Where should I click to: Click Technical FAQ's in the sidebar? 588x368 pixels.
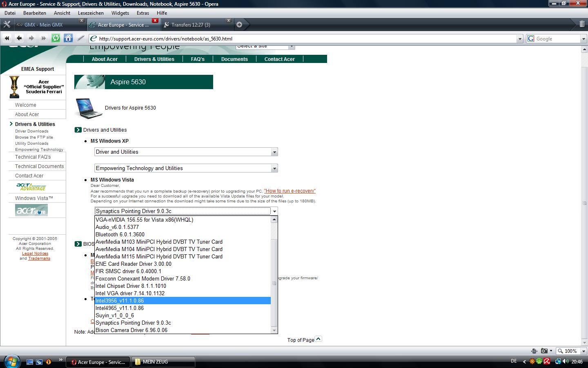click(33, 157)
